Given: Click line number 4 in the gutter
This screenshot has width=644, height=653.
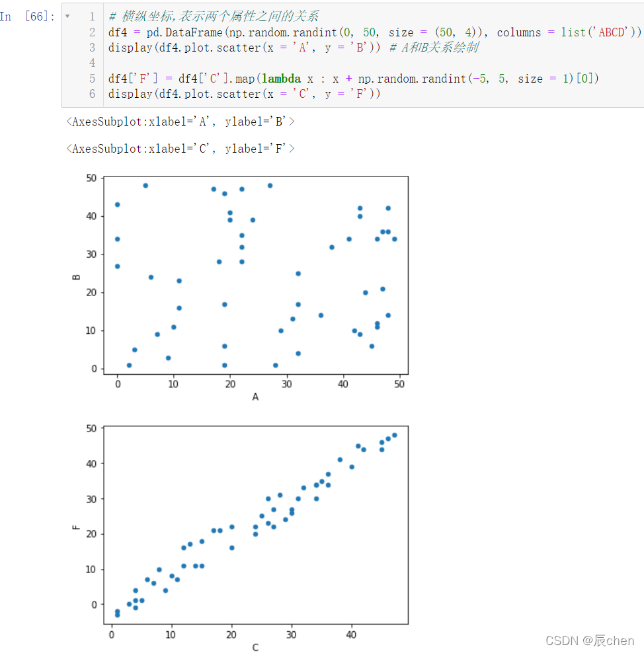Looking at the screenshot, I should tap(93, 63).
